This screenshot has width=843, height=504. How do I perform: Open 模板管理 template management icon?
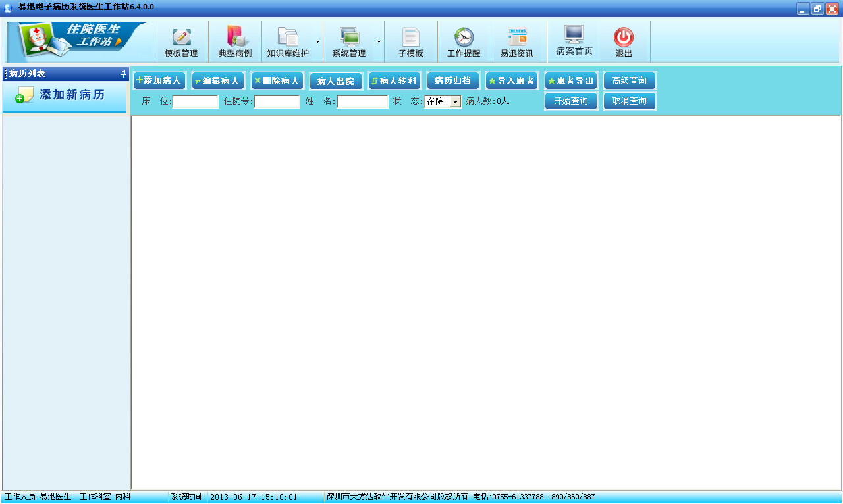pyautogui.click(x=181, y=38)
